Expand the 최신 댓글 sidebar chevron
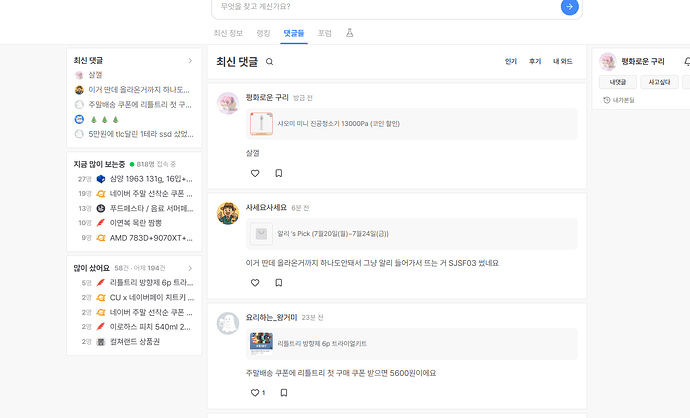This screenshot has width=690, height=418. (190, 61)
